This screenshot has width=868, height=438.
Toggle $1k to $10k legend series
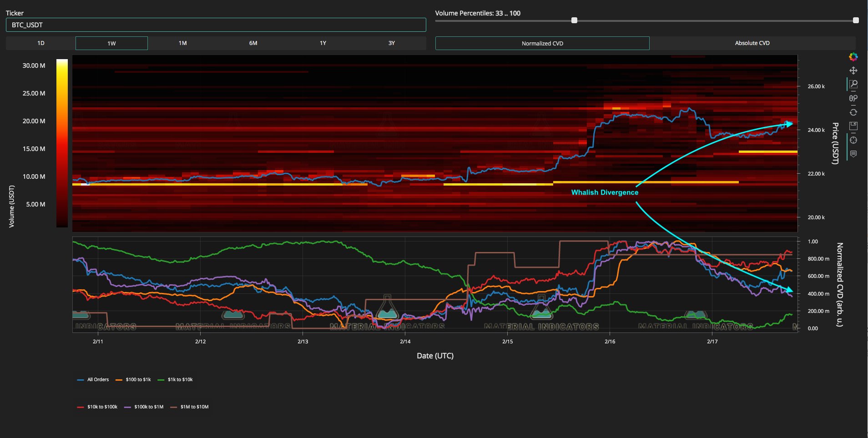pyautogui.click(x=176, y=379)
